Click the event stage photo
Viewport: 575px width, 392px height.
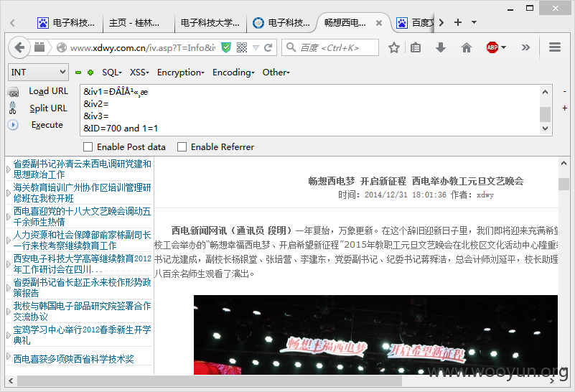[x=375, y=335]
